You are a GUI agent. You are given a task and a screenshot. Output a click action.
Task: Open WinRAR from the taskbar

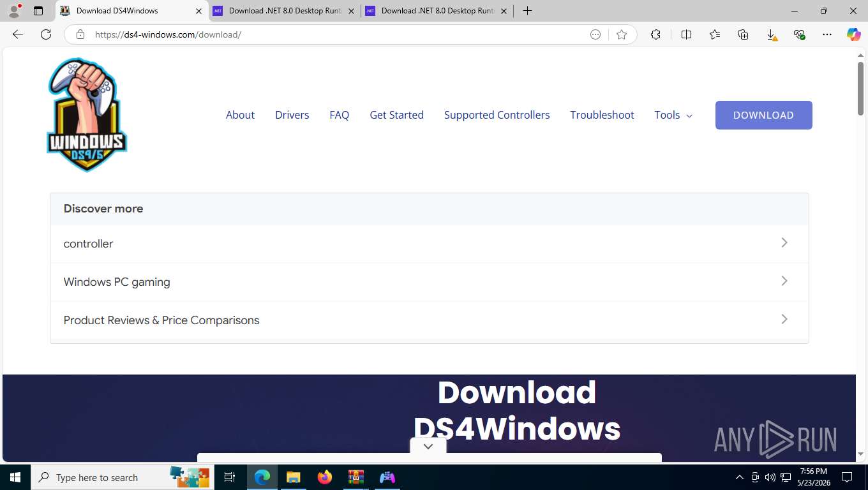coord(355,477)
